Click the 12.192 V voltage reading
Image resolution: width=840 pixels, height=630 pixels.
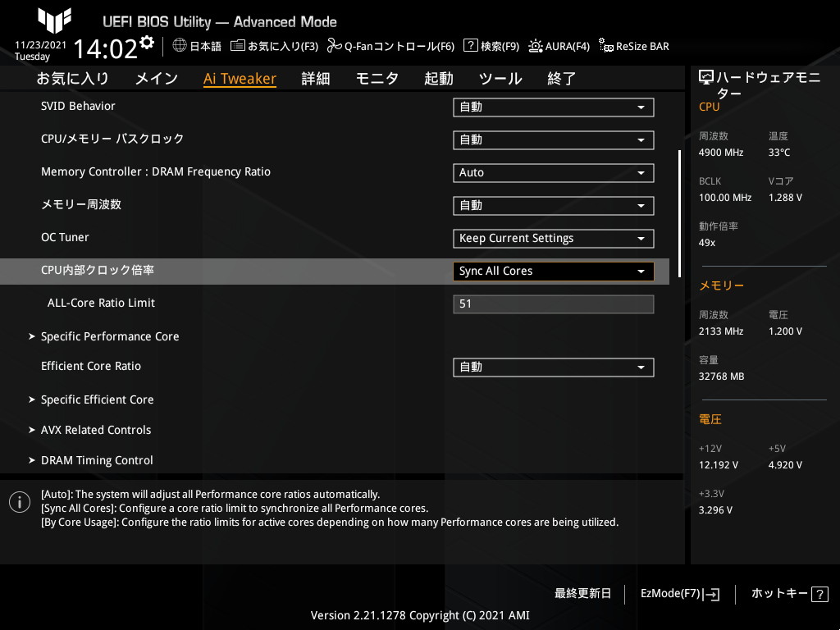[x=719, y=465]
